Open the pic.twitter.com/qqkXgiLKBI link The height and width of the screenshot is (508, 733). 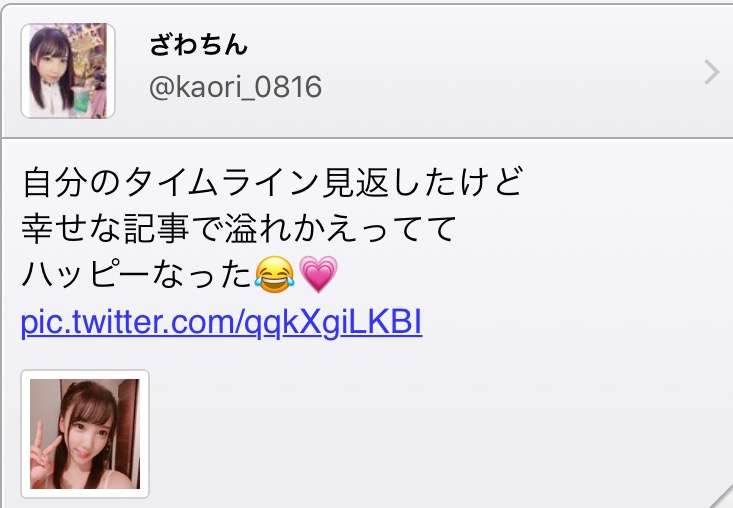pyautogui.click(x=222, y=322)
